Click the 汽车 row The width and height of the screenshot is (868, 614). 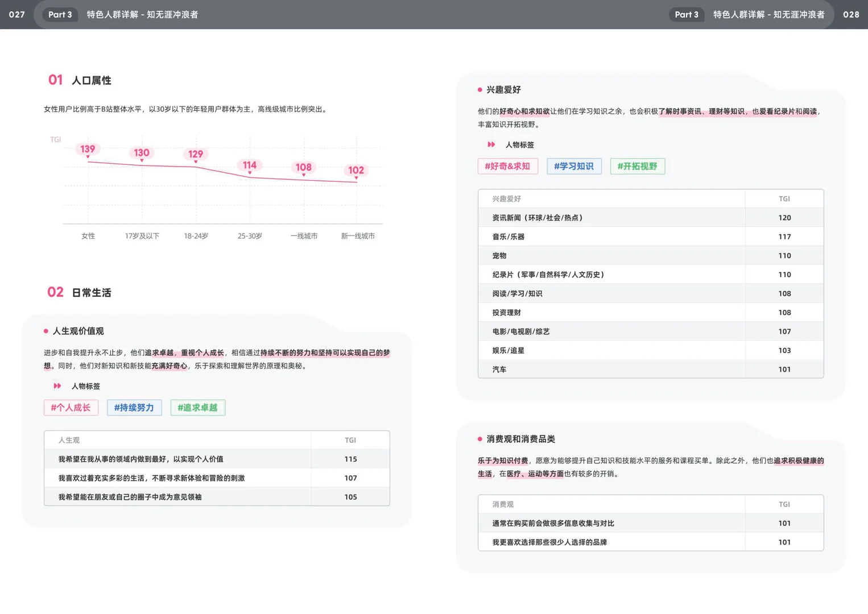651,370
